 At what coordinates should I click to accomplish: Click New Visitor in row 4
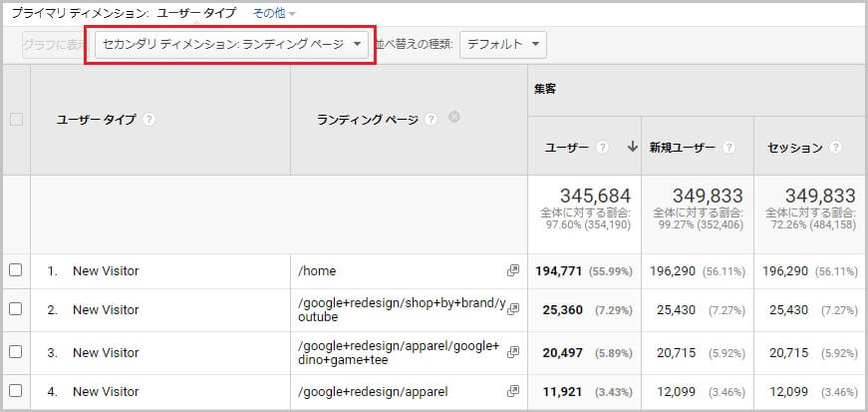click(106, 392)
